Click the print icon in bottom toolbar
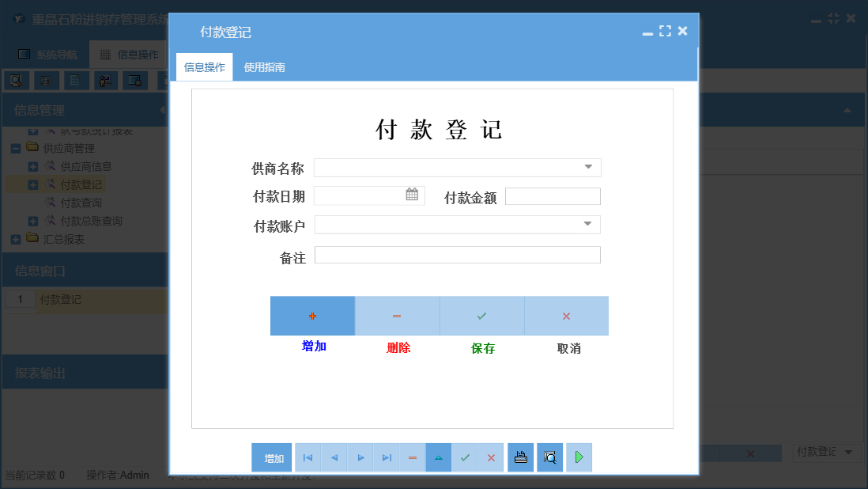 coord(520,457)
